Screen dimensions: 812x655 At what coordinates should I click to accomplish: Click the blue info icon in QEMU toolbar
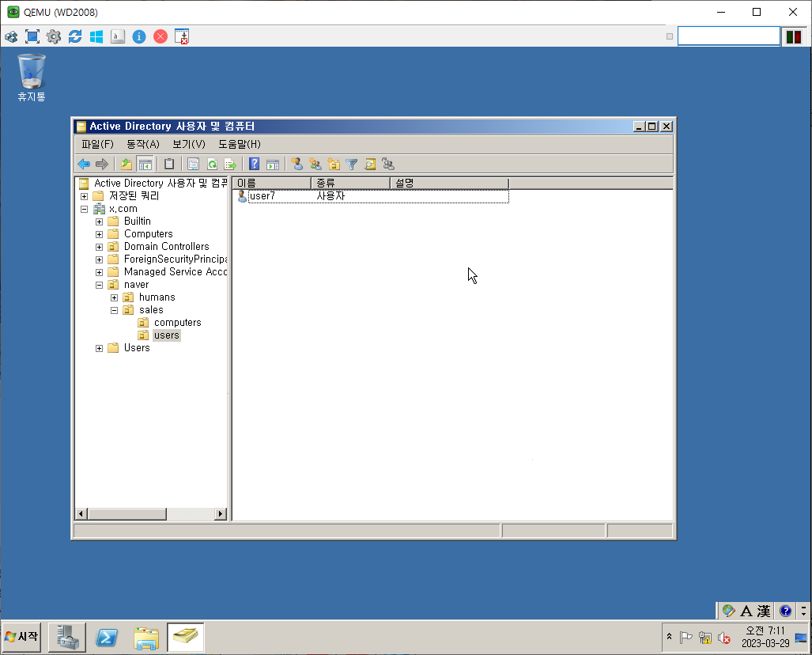[139, 36]
